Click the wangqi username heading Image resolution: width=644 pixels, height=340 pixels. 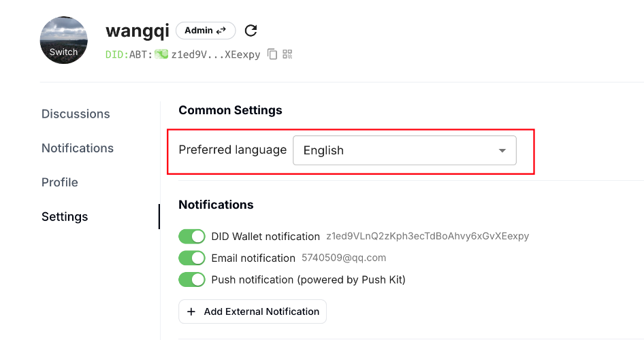point(138,31)
